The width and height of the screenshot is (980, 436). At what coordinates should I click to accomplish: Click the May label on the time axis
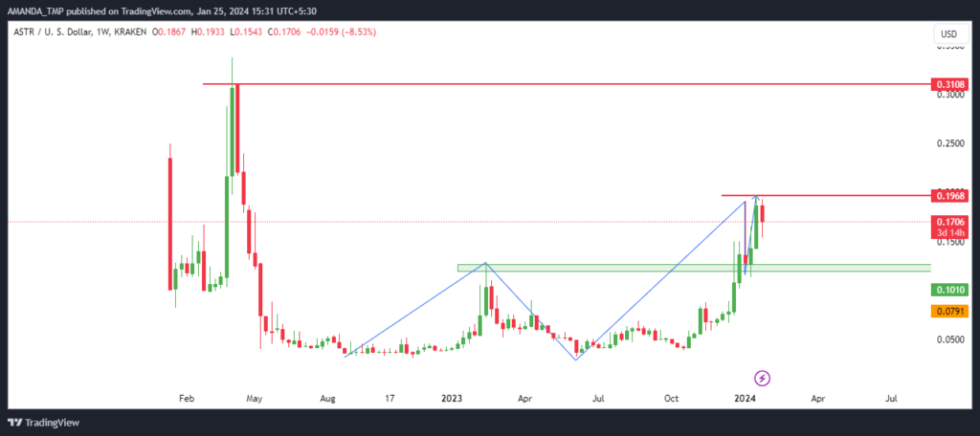pos(254,398)
